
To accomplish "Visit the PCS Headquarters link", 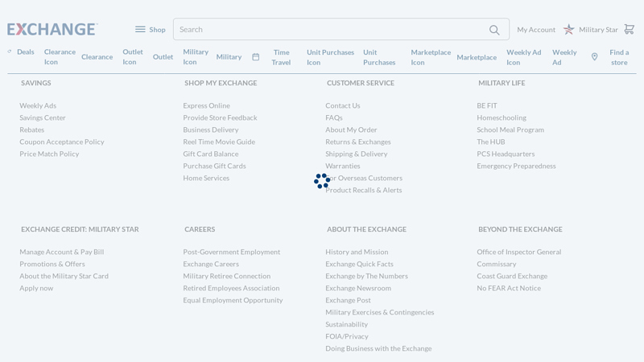I will pos(506,154).
